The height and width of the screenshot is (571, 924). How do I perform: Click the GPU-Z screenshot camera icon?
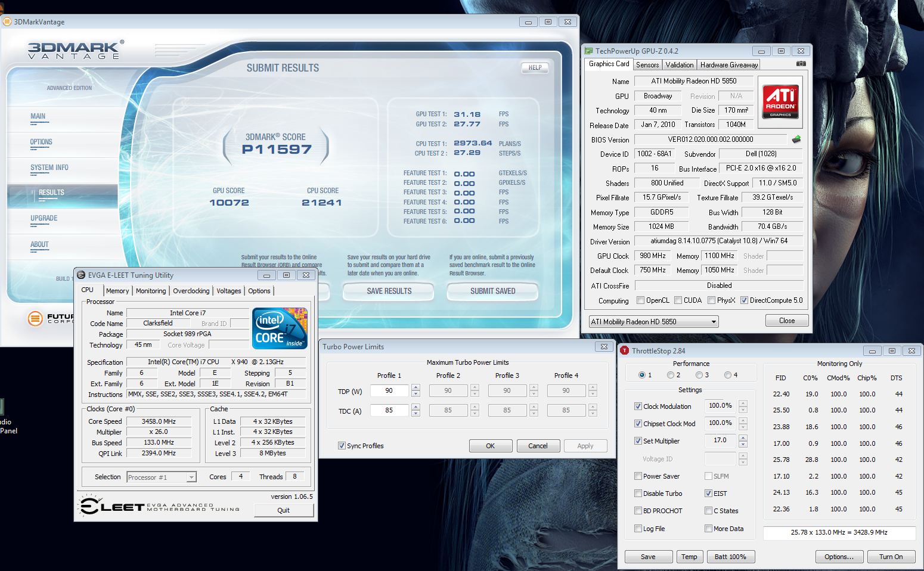pos(801,64)
